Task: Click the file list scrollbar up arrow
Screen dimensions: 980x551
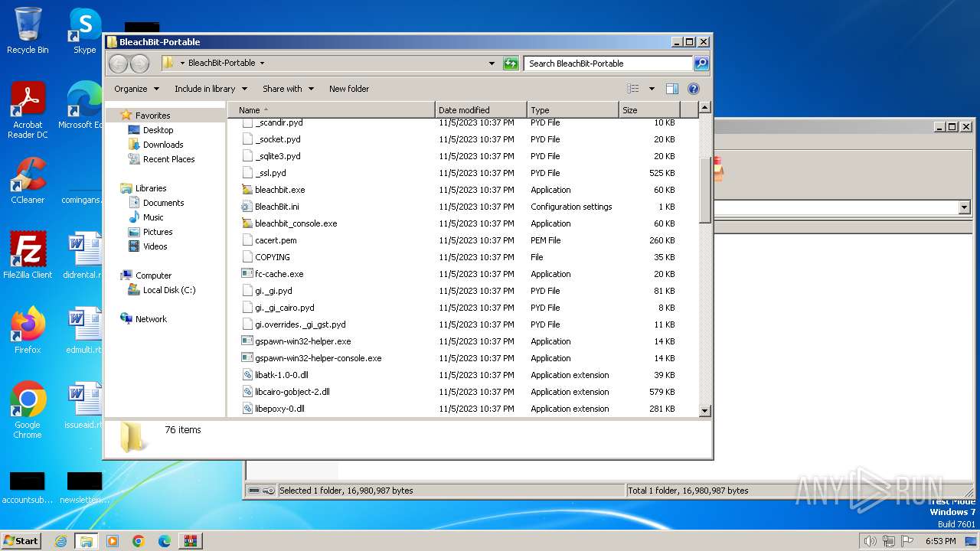Action: pyautogui.click(x=705, y=108)
